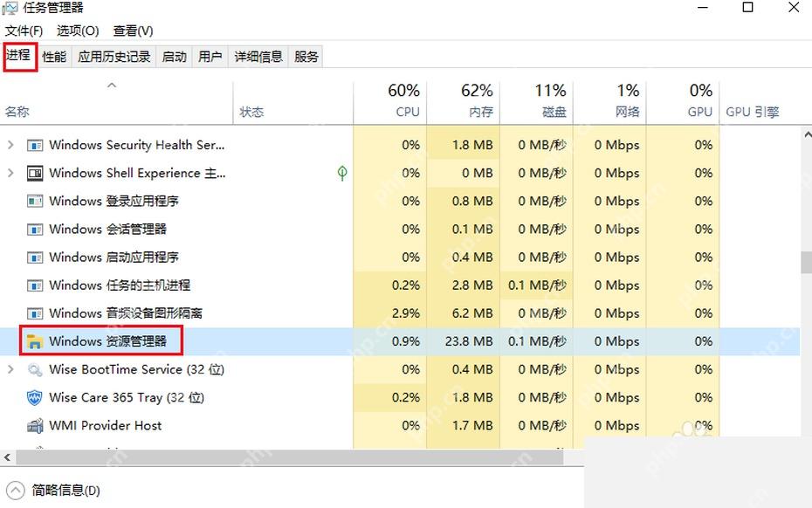Sort by the CPU column header
Viewport: 812px width, 508px height.
point(390,102)
